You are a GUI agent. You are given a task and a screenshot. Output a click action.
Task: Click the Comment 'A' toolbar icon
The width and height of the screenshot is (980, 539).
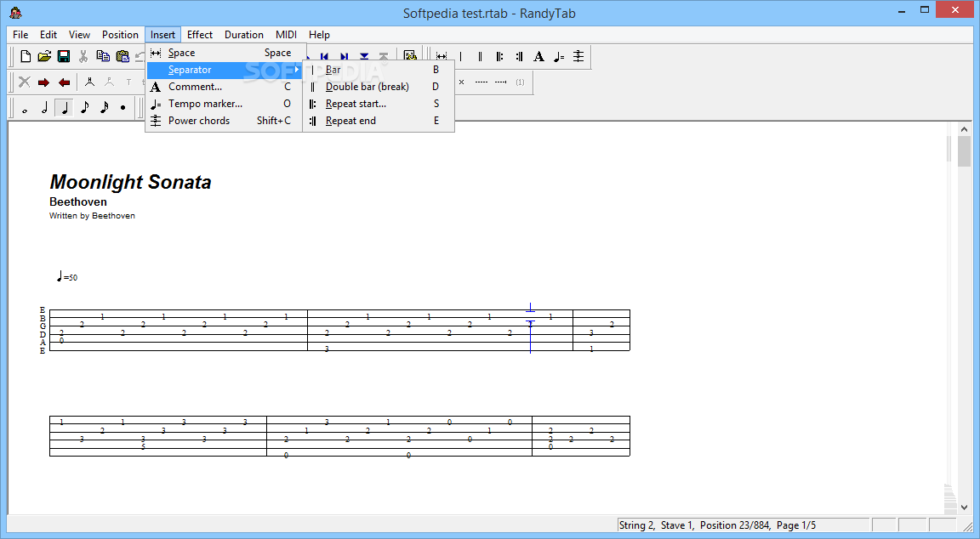[538, 56]
